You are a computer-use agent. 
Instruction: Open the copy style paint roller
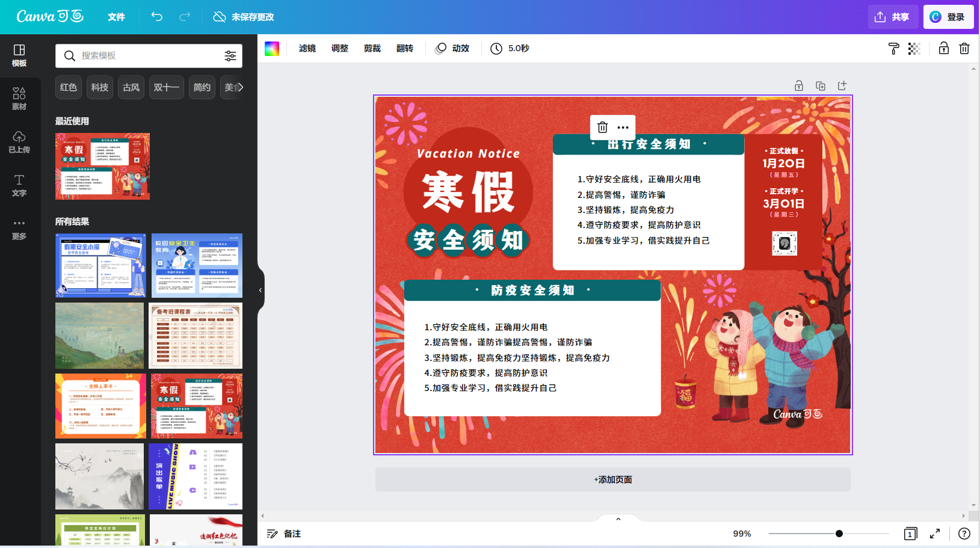click(x=894, y=49)
